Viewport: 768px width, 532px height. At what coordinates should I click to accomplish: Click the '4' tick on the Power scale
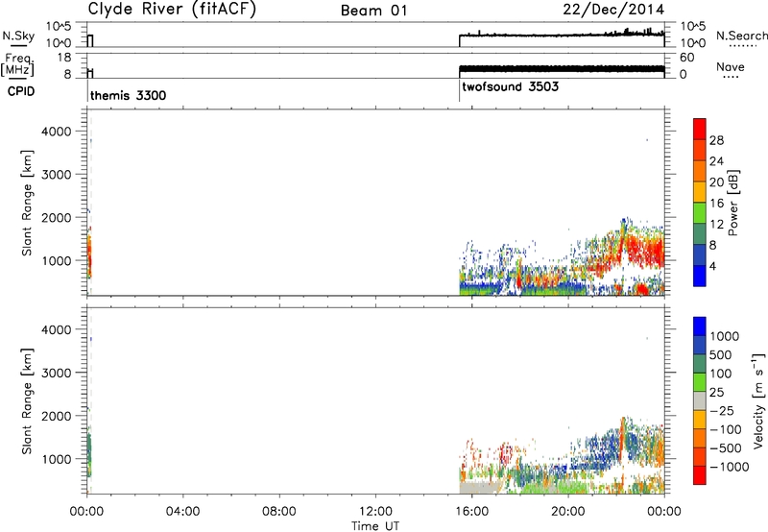tap(713, 266)
